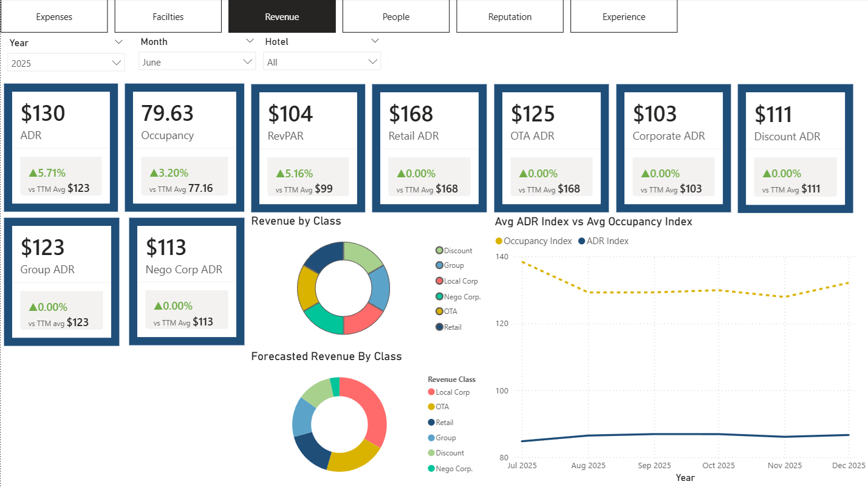The height and width of the screenshot is (487, 868).
Task: Select the Revenue tab
Action: click(x=282, y=16)
